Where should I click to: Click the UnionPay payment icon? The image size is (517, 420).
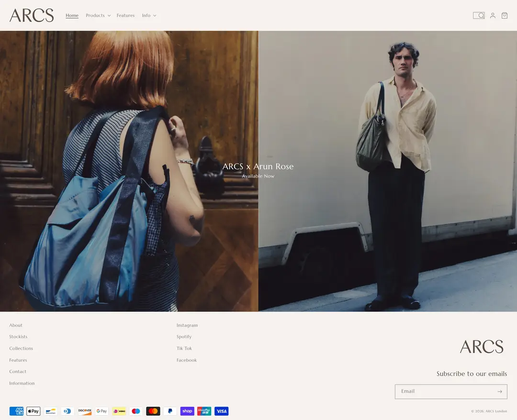[204, 411]
